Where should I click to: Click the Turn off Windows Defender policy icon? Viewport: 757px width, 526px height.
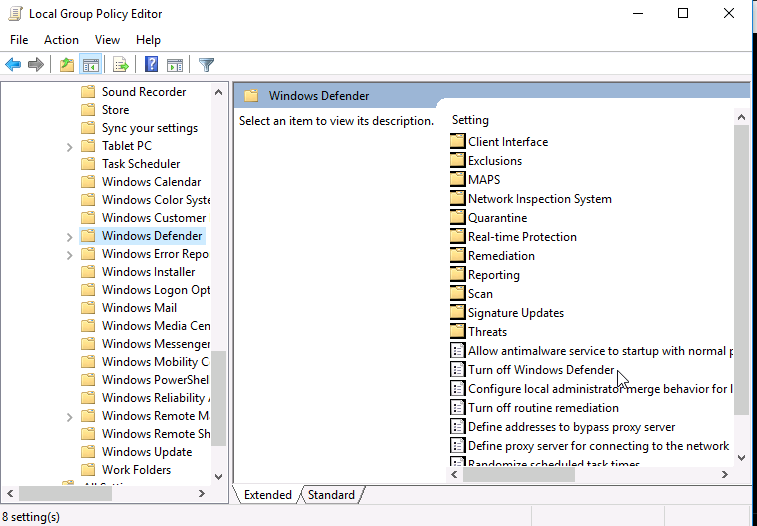click(x=457, y=370)
